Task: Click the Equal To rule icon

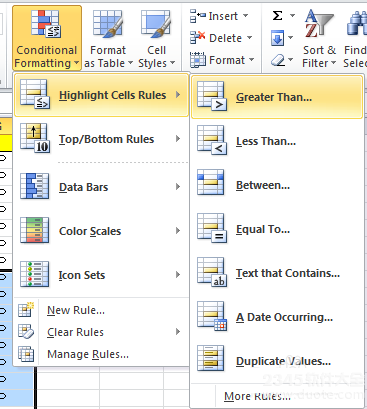Action: [x=212, y=229]
